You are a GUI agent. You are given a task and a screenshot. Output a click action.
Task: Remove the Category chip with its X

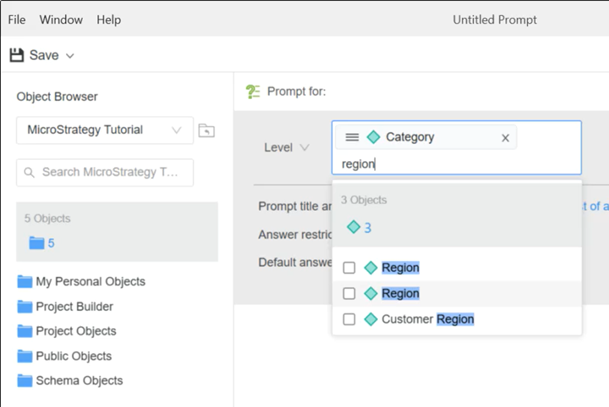click(505, 138)
